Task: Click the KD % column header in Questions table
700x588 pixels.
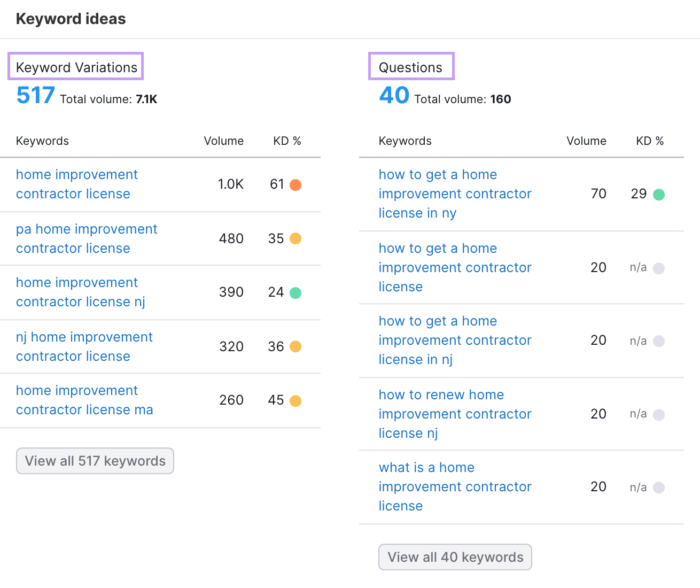Action: tap(650, 141)
